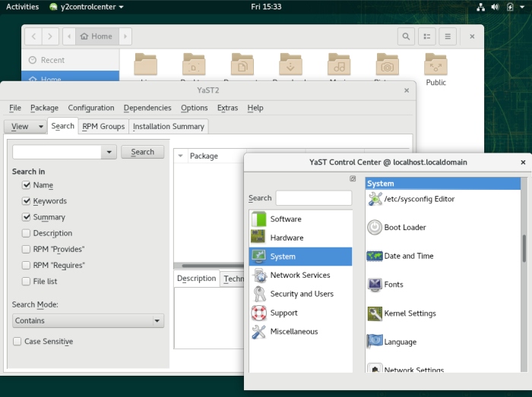Click the Control Center search field
The height and width of the screenshot is (397, 532).
tap(313, 198)
